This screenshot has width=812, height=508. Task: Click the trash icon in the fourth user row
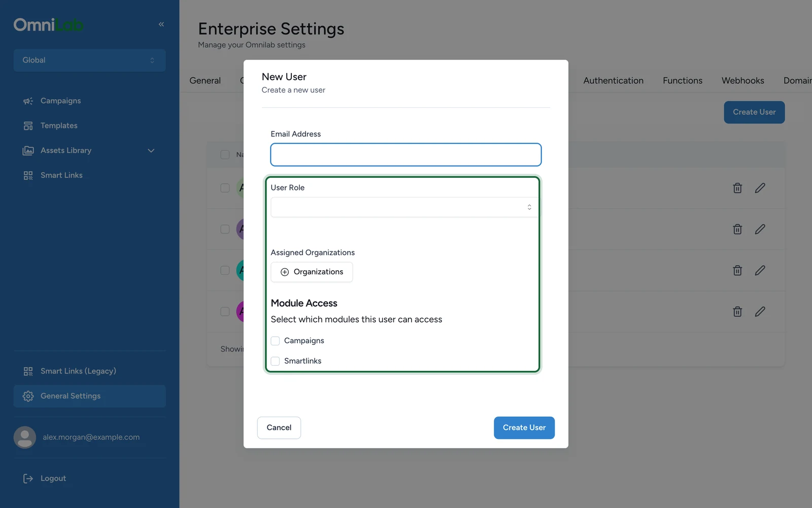737,311
